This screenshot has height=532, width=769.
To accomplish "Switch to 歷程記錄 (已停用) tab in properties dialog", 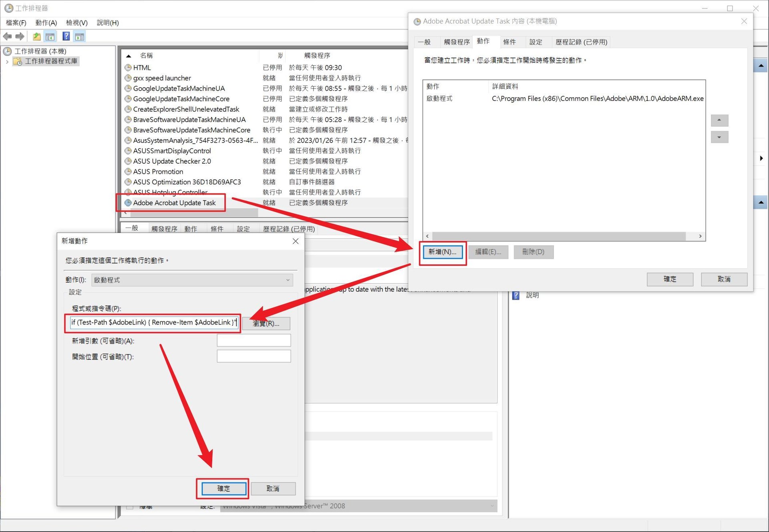I will click(x=581, y=42).
